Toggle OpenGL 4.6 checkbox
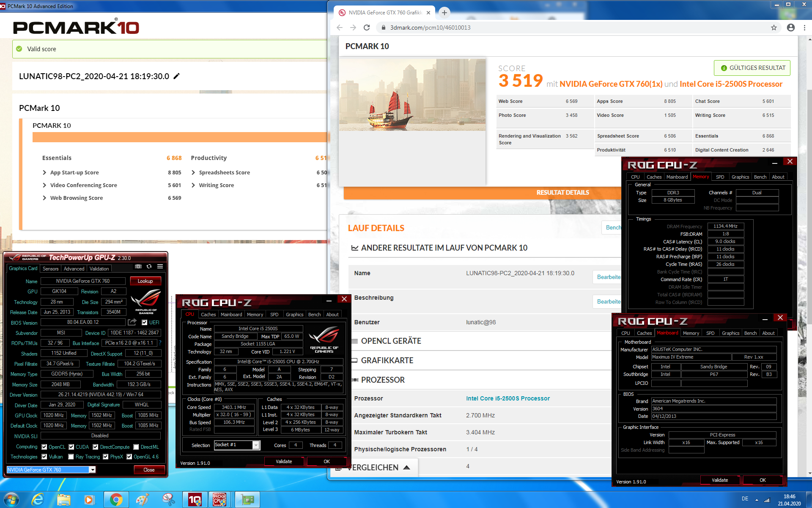The width and height of the screenshot is (812, 508). pos(129,456)
